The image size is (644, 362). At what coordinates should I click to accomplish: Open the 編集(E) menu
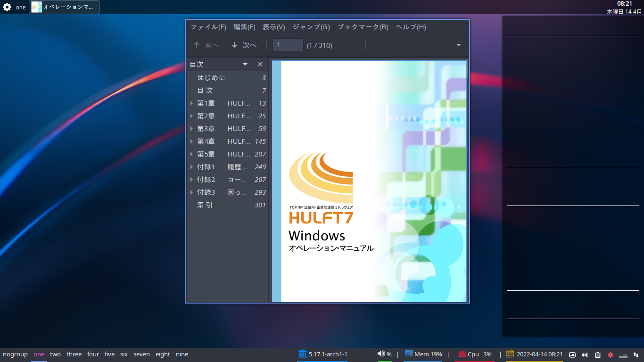[245, 27]
